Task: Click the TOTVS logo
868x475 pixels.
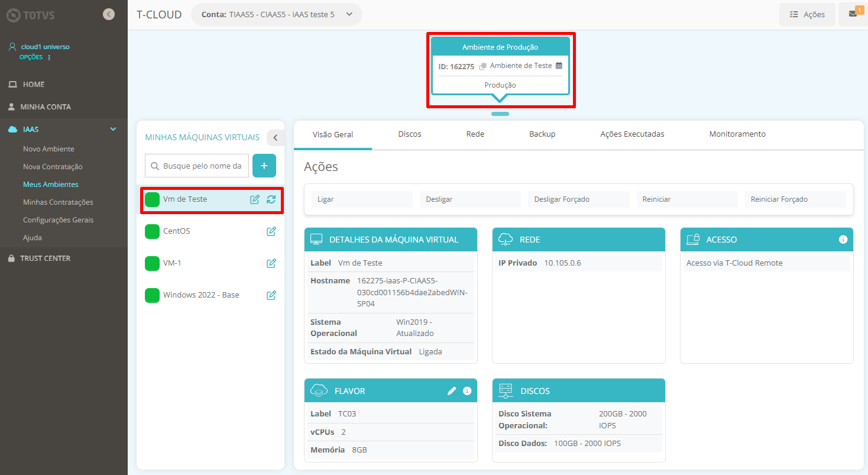Action: coord(31,15)
